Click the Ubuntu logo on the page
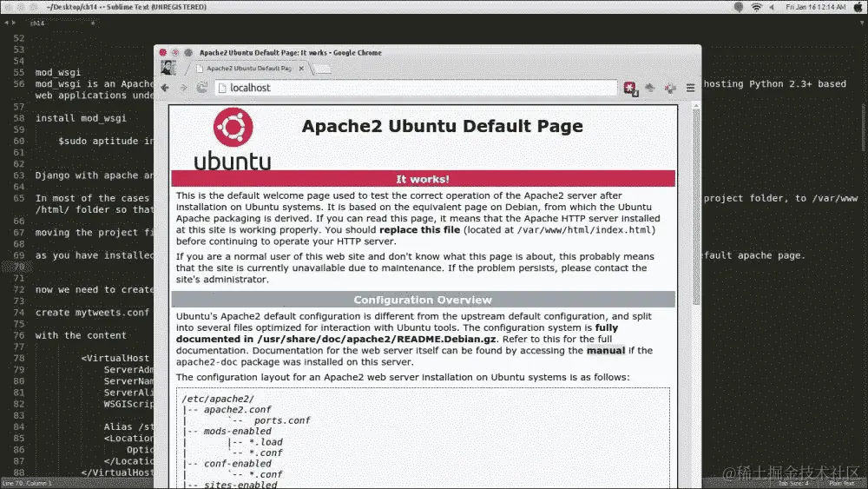868x489 pixels. tap(233, 139)
